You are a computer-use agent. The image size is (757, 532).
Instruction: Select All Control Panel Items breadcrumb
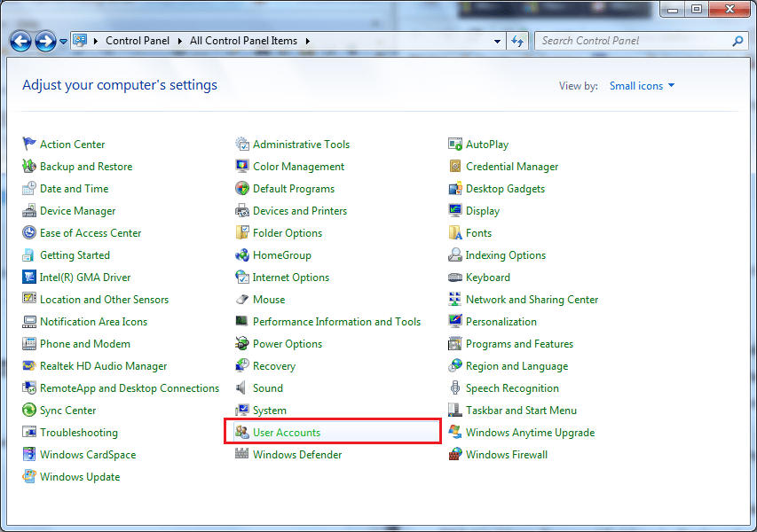243,41
